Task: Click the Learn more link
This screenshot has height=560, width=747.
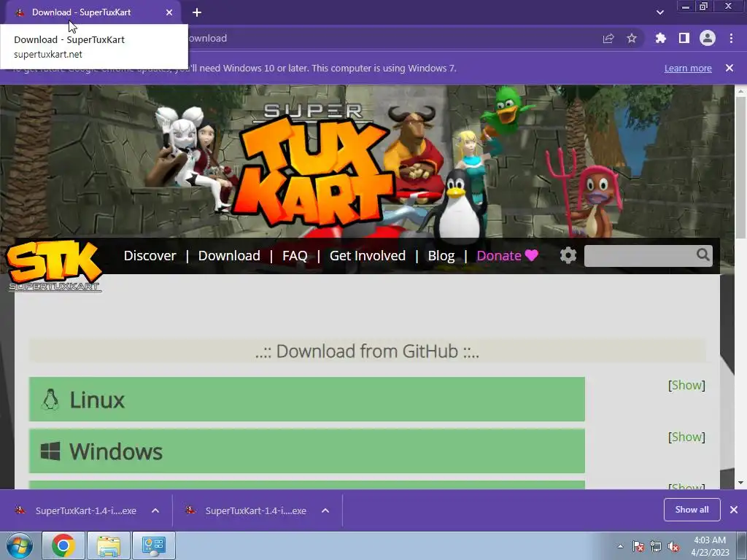Action: (688, 68)
